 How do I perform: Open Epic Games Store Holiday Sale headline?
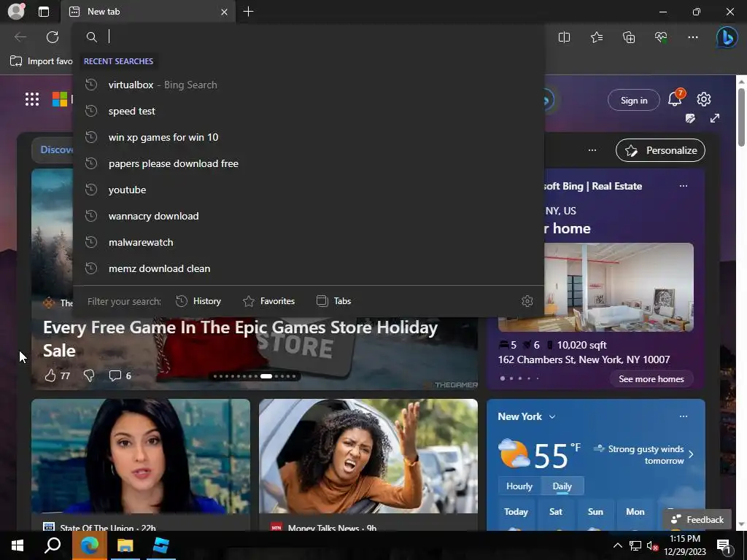coord(241,339)
